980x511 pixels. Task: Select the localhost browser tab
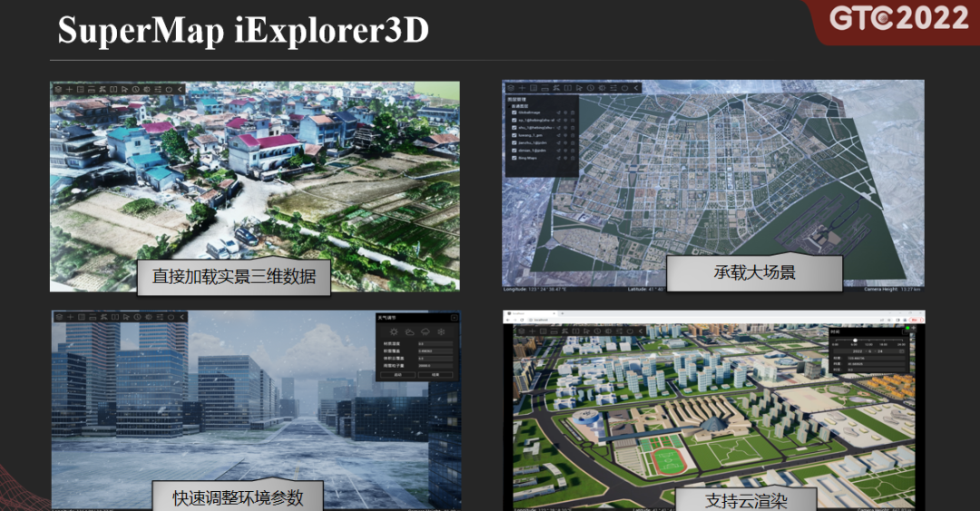[531, 313]
